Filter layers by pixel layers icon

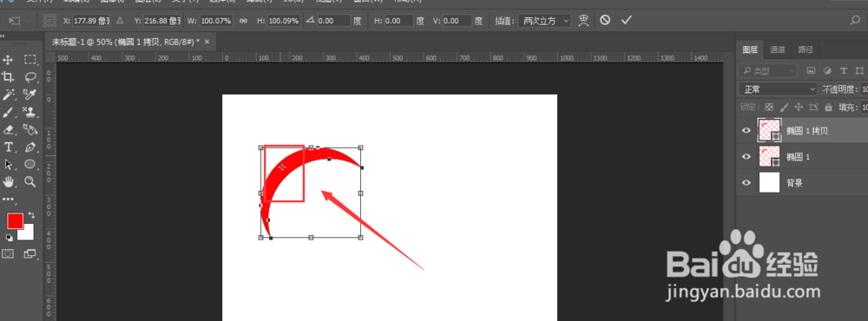(x=811, y=71)
